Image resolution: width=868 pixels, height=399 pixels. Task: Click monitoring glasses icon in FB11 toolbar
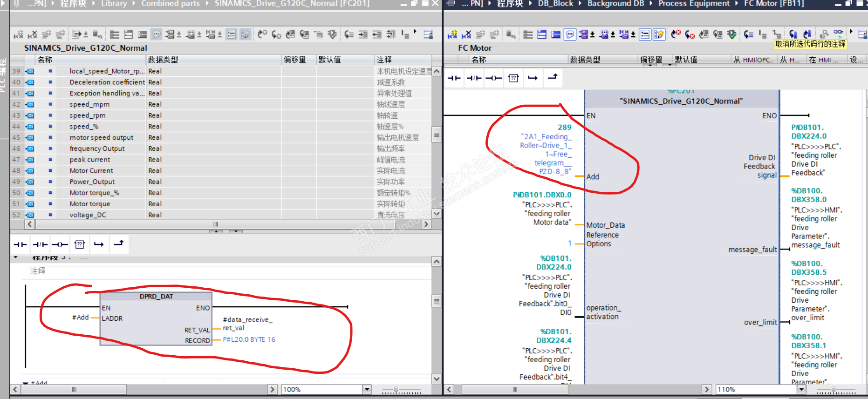pos(838,34)
